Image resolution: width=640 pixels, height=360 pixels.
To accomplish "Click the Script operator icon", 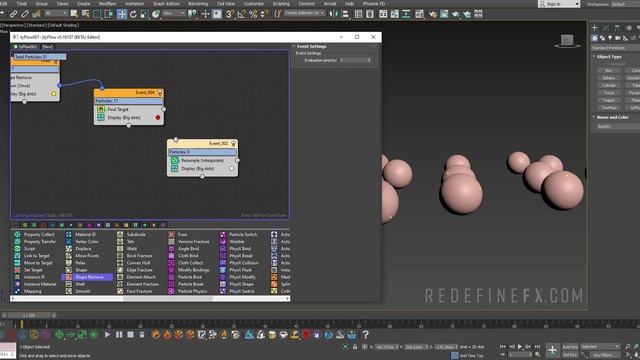I will pos(17,249).
